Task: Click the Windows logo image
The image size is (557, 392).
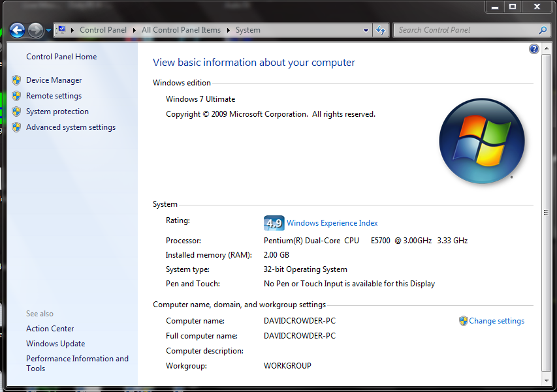Action: click(x=482, y=141)
